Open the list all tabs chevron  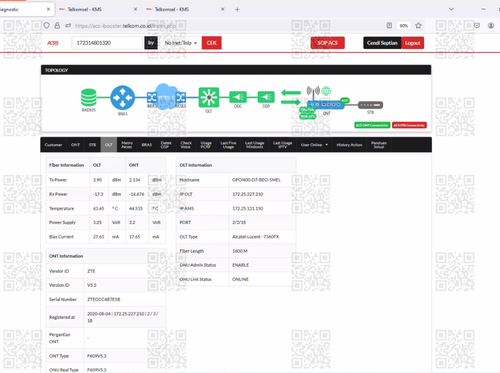pyautogui.click(x=451, y=9)
